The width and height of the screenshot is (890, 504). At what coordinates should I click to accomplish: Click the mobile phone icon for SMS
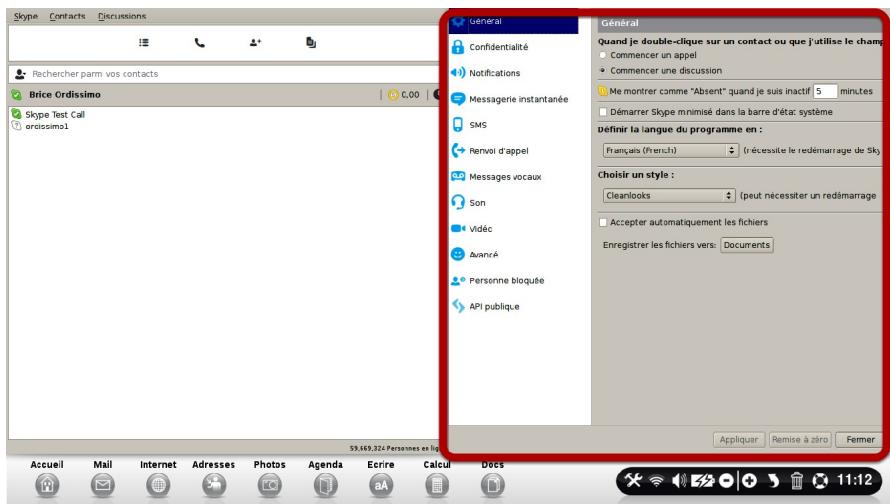[x=457, y=124]
